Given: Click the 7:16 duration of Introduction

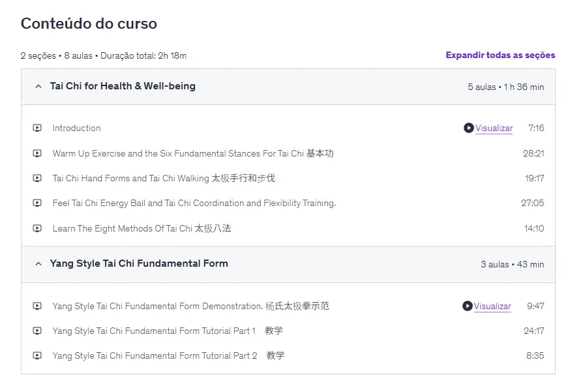Looking at the screenshot, I should pos(536,128).
